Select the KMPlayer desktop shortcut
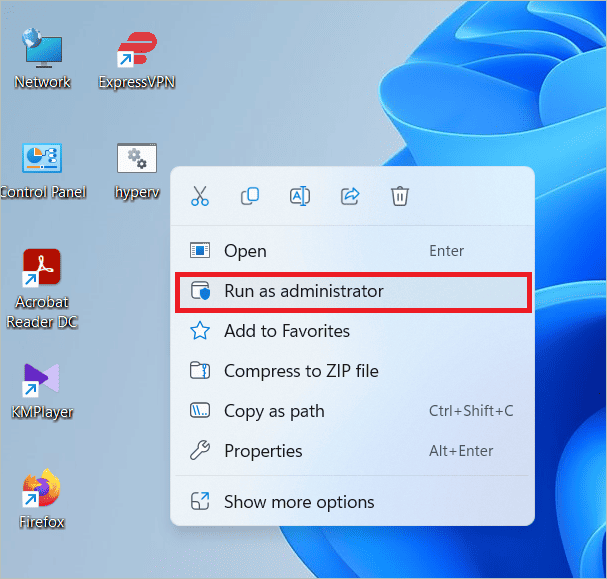The width and height of the screenshot is (607, 579). click(x=42, y=391)
